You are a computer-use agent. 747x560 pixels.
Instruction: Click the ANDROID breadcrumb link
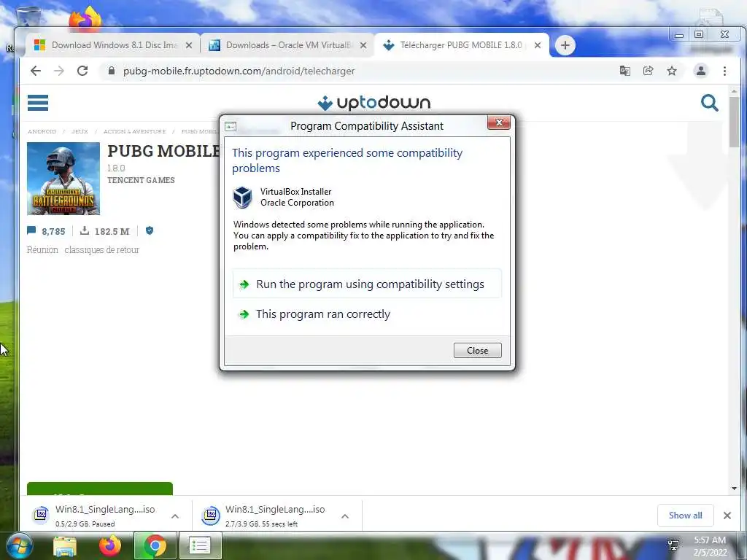42,131
